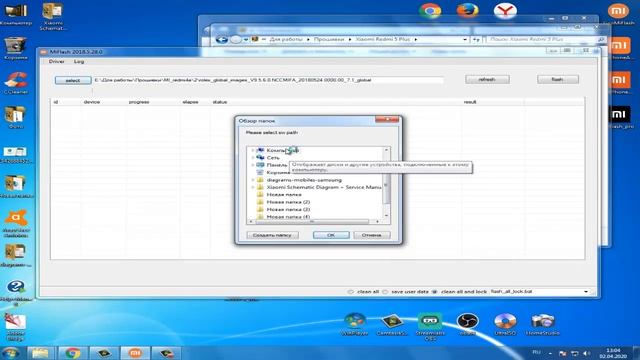This screenshot has height=360, width=640.
Task: Select the Компьютер desktop icon
Action: [x=16, y=15]
